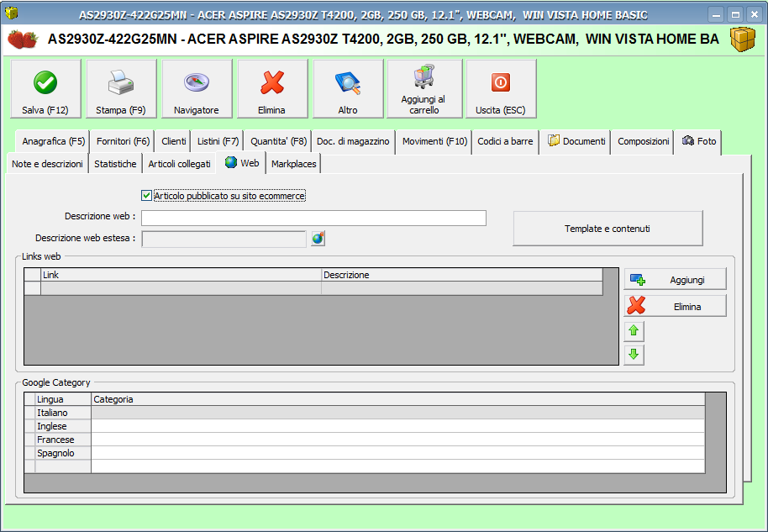Click the strawberries icon in the header

tap(23, 40)
